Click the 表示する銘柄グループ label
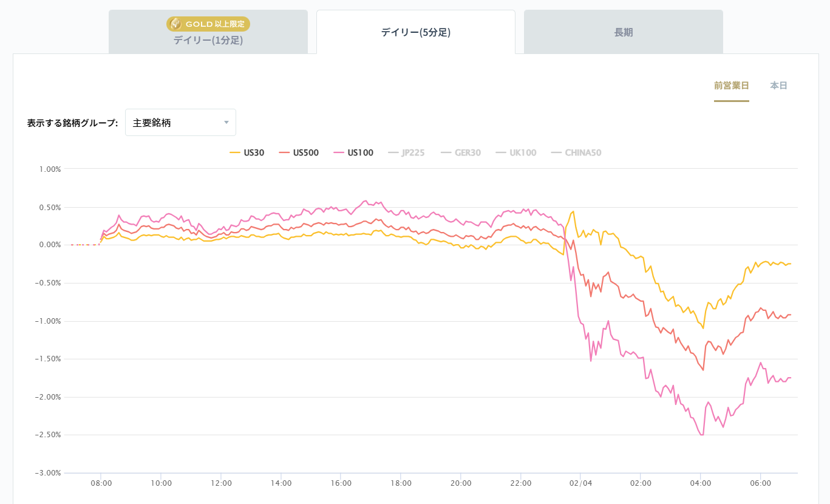The width and height of the screenshot is (830, 504). [x=72, y=123]
